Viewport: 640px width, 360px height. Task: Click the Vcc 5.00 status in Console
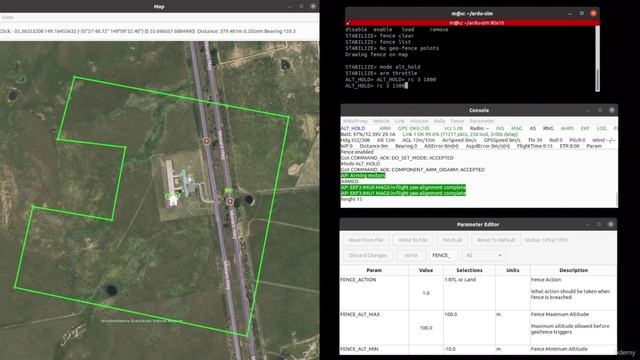tap(453, 128)
